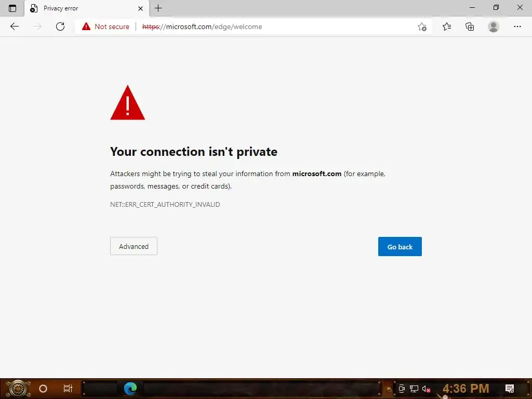532x399 pixels.
Task: Open a new tab with plus
Action: point(158,8)
